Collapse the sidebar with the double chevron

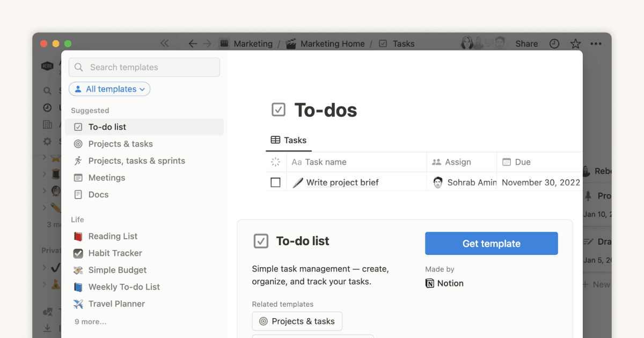165,43
